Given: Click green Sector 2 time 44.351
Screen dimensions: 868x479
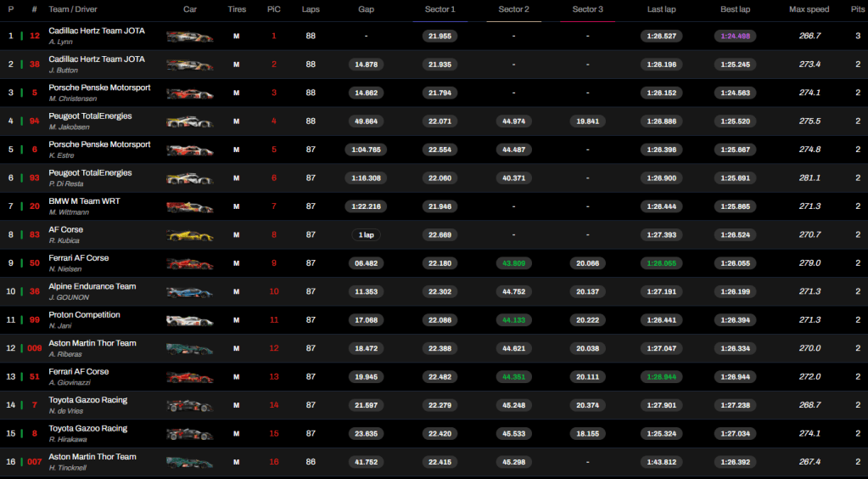Looking at the screenshot, I should pos(513,377).
